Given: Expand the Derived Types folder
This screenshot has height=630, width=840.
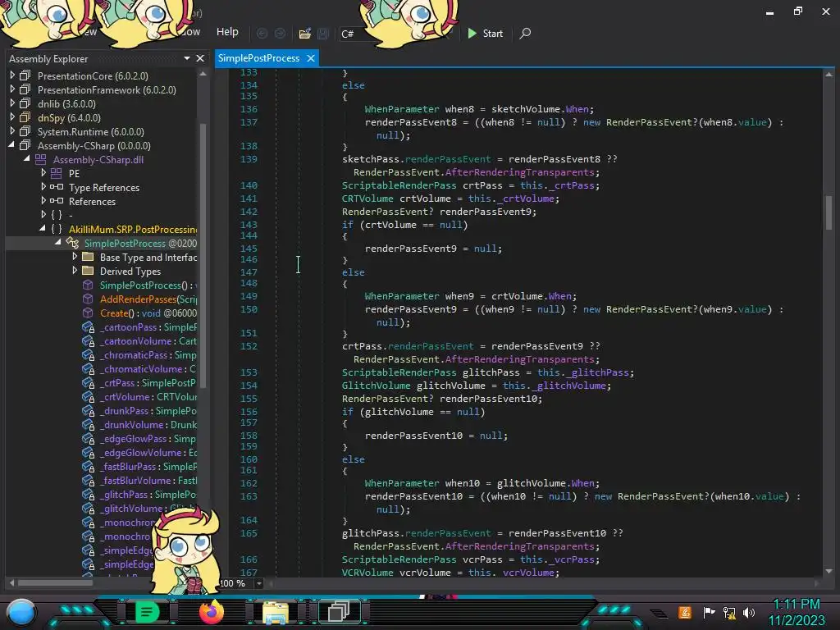Looking at the screenshot, I should click(x=75, y=271).
